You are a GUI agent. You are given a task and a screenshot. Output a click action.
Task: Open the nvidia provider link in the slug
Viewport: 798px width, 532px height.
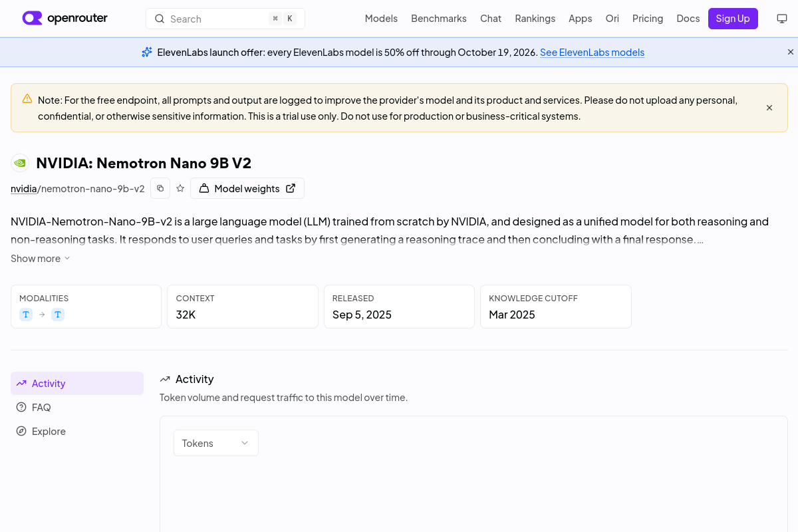[x=24, y=188]
